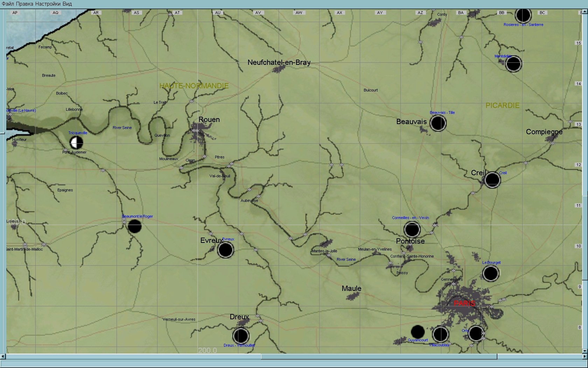The image size is (588, 368).
Task: Click the Neufchatel-en-Bray town label
Action: tap(279, 62)
